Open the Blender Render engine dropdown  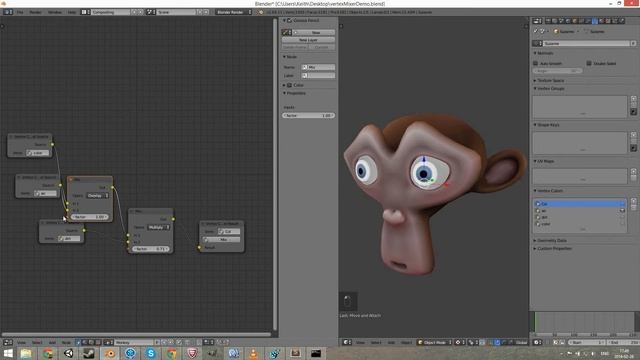(x=234, y=12)
